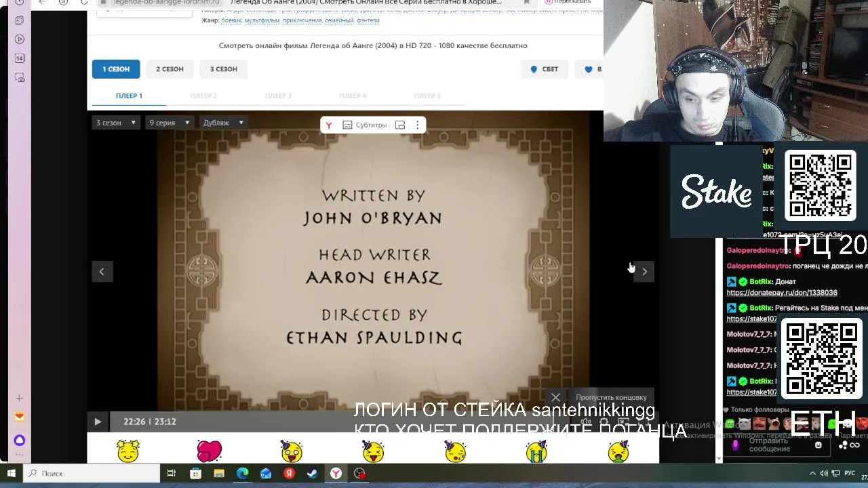The height and width of the screenshot is (488, 868).
Task: Open picture-in-picture from video overlay bar
Action: click(x=400, y=125)
